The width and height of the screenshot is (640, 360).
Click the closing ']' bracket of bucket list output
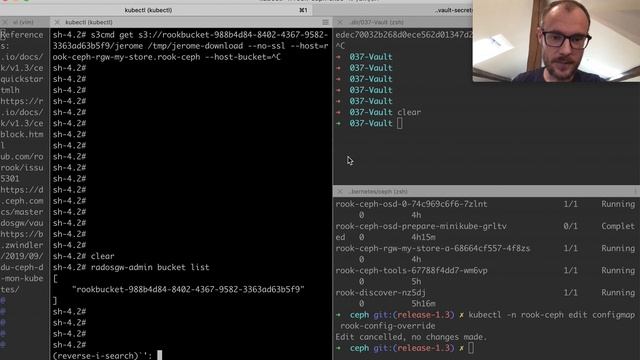click(55, 300)
